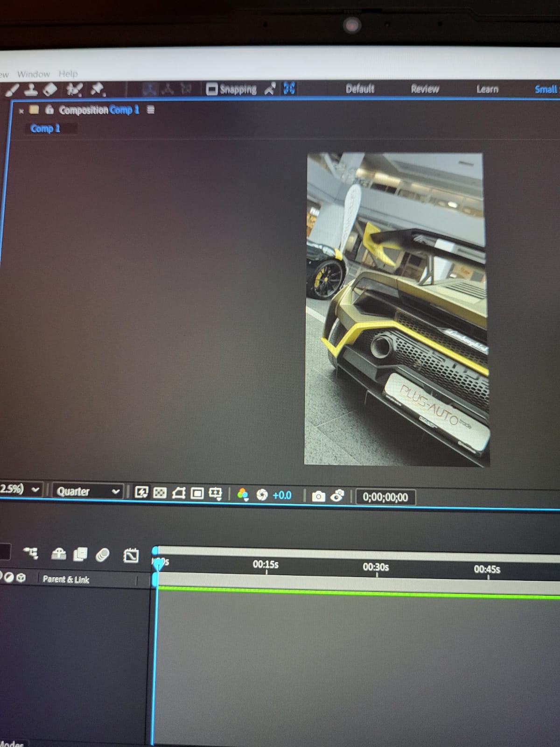The width and height of the screenshot is (560, 747).
Task: Toggle snap along edges extending beyond layer
Action: coord(270,88)
